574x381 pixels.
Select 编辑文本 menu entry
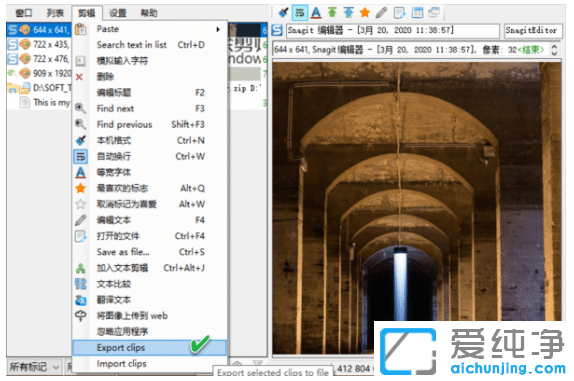pyautogui.click(x=150, y=220)
